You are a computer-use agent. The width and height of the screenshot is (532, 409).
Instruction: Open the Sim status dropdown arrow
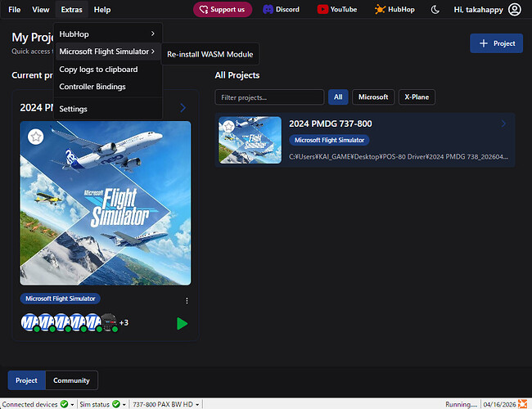tap(124, 405)
